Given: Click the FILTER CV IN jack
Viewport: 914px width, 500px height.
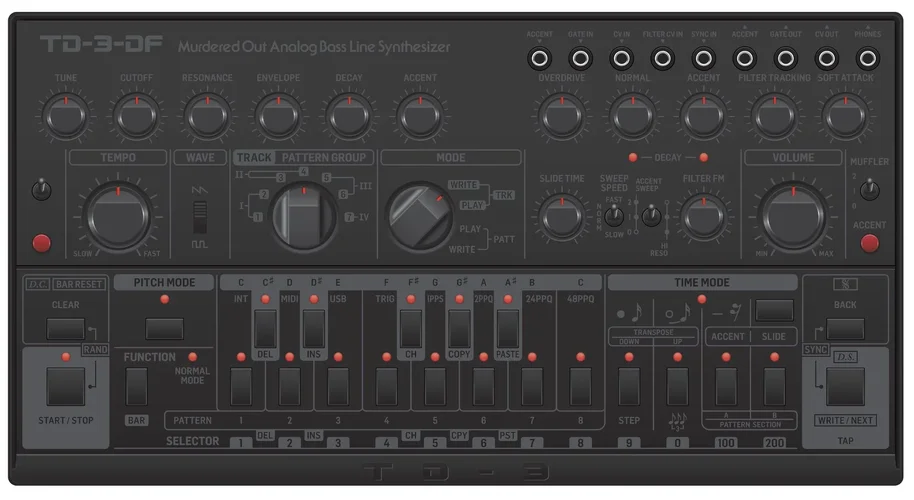Looking at the screenshot, I should click(x=663, y=58).
